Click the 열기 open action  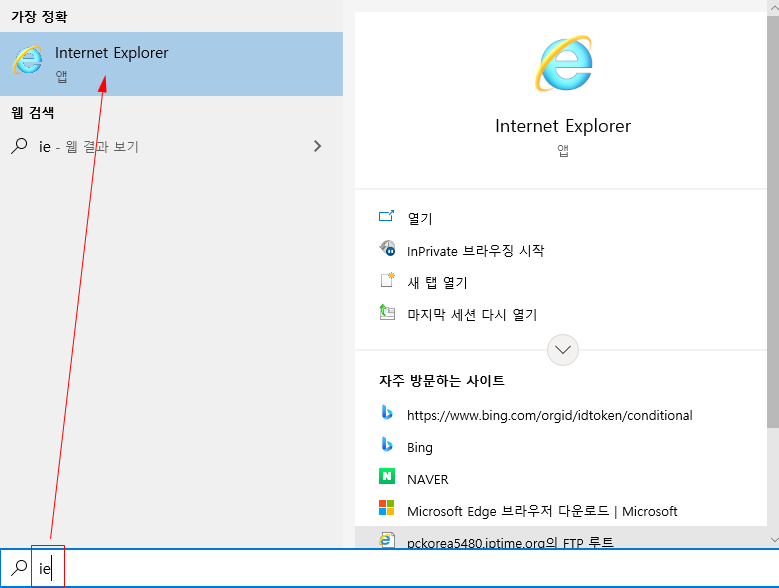[x=420, y=219]
